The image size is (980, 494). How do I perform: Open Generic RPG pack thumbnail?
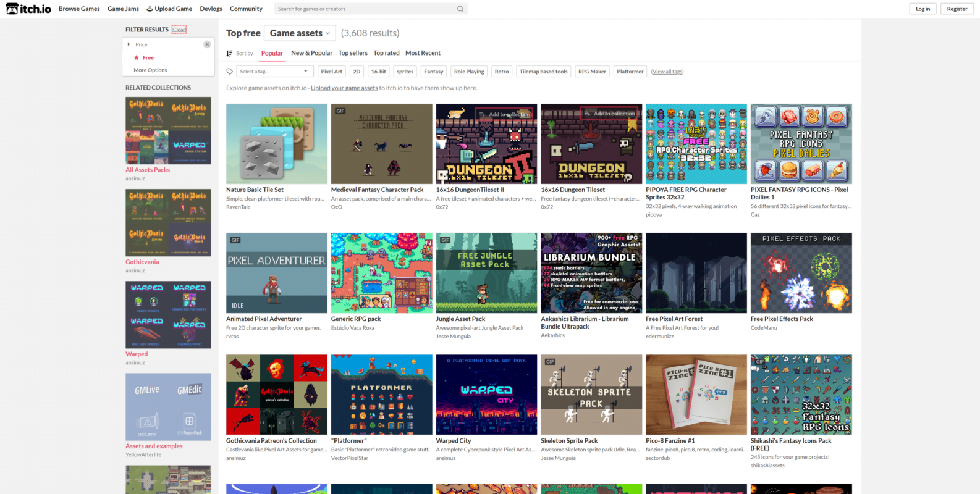[382, 273]
